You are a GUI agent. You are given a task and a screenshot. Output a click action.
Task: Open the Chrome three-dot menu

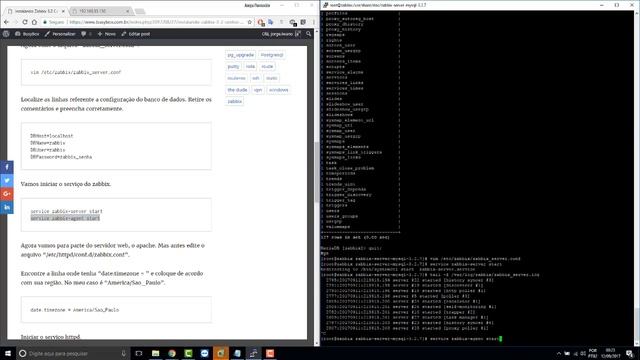[314, 22]
